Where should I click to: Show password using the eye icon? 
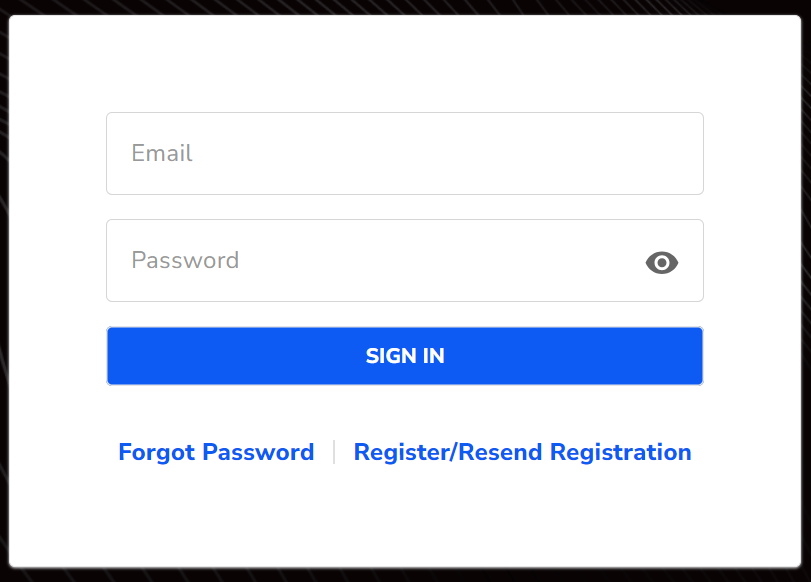click(662, 262)
